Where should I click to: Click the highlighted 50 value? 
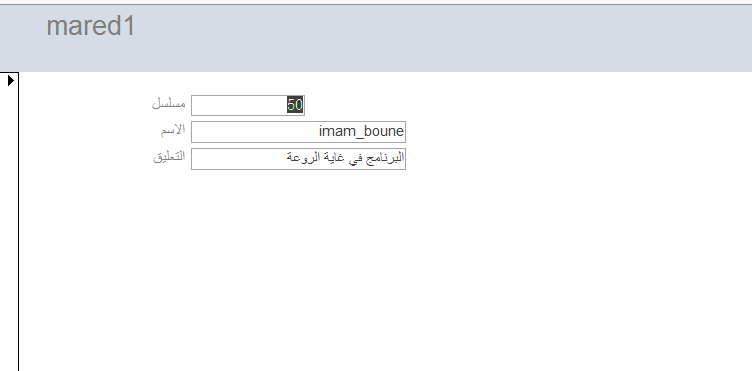295,105
